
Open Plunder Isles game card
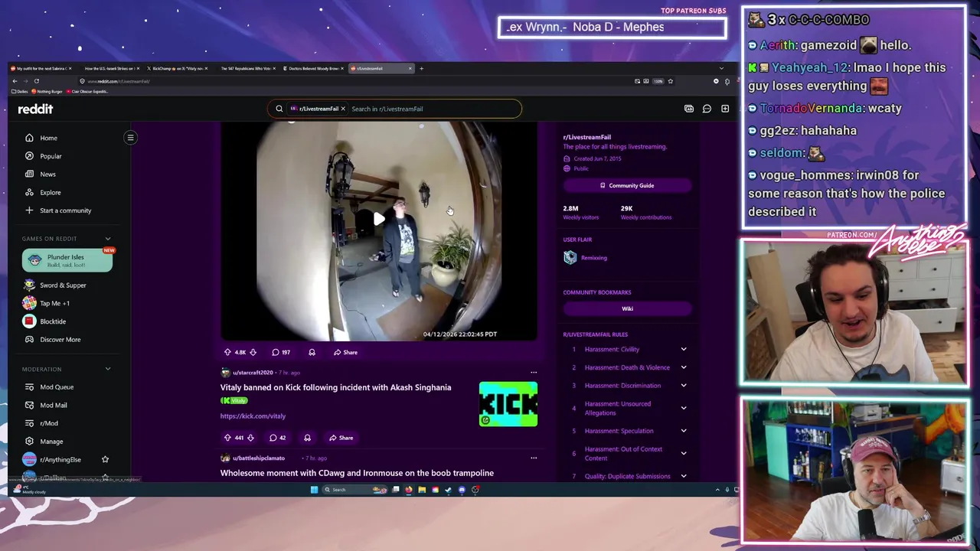point(67,260)
